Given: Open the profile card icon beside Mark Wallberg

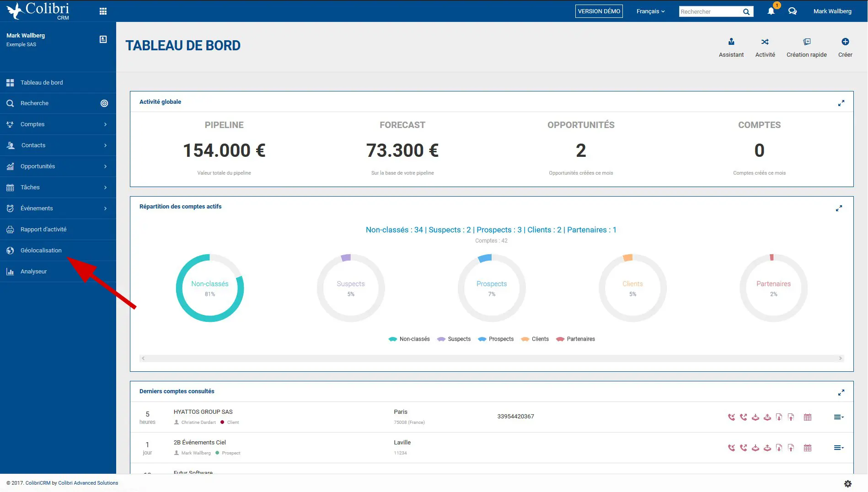Looking at the screenshot, I should pos(103,39).
